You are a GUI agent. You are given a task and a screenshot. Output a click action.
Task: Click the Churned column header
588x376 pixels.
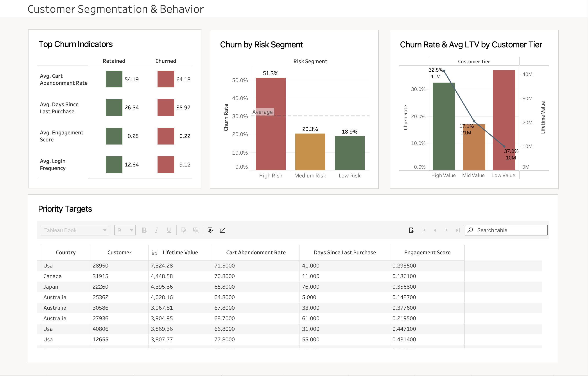(x=166, y=61)
